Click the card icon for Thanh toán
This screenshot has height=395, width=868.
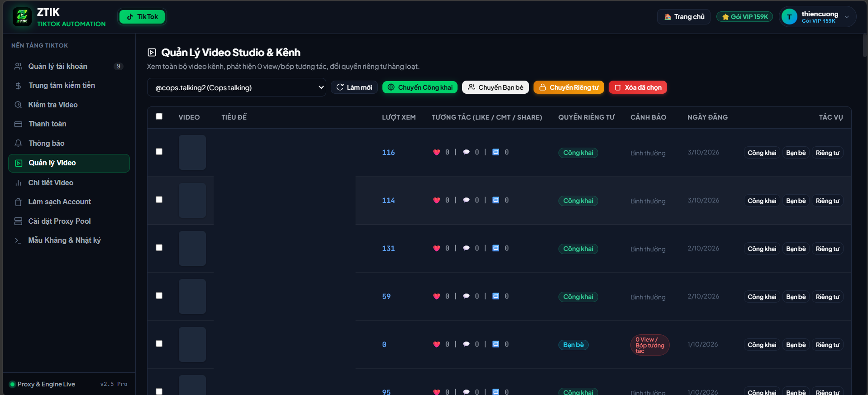tap(18, 124)
